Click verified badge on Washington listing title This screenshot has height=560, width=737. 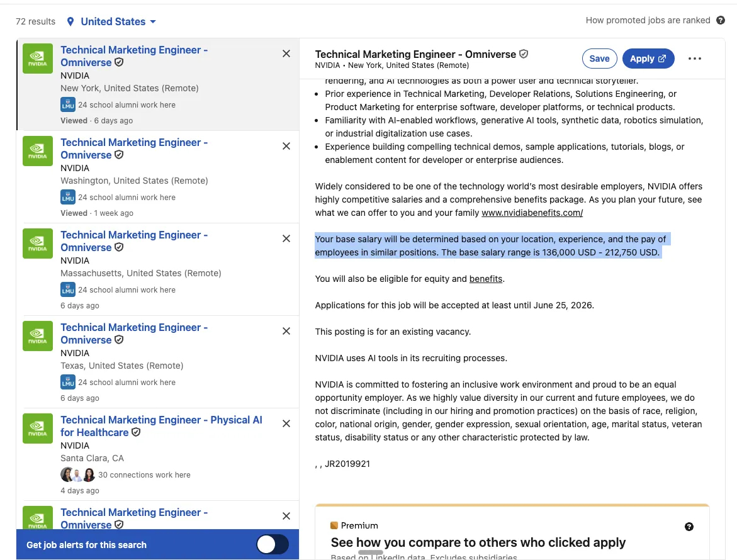[119, 155]
